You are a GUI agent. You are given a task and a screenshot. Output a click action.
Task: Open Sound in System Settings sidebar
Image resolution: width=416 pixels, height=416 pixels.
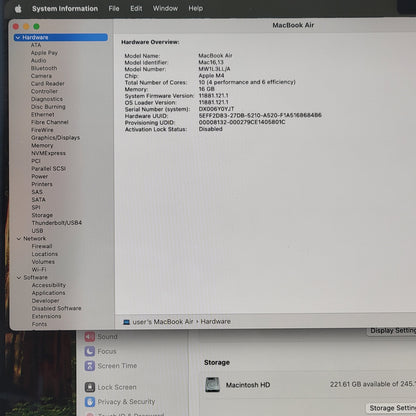(101, 337)
